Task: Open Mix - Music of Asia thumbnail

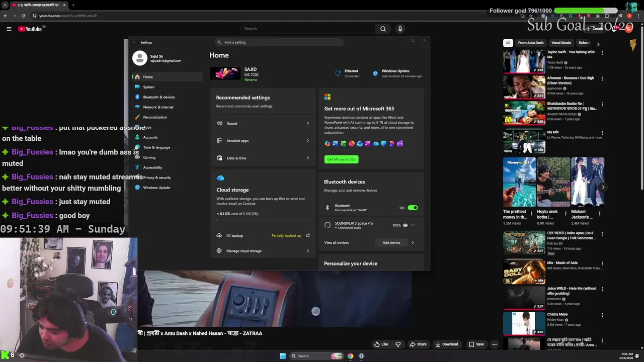Action: (x=524, y=271)
